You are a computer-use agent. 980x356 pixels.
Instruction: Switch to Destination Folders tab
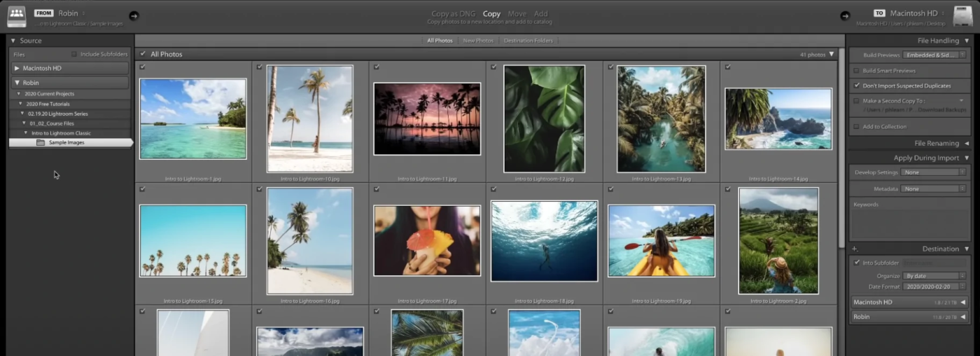click(x=528, y=41)
